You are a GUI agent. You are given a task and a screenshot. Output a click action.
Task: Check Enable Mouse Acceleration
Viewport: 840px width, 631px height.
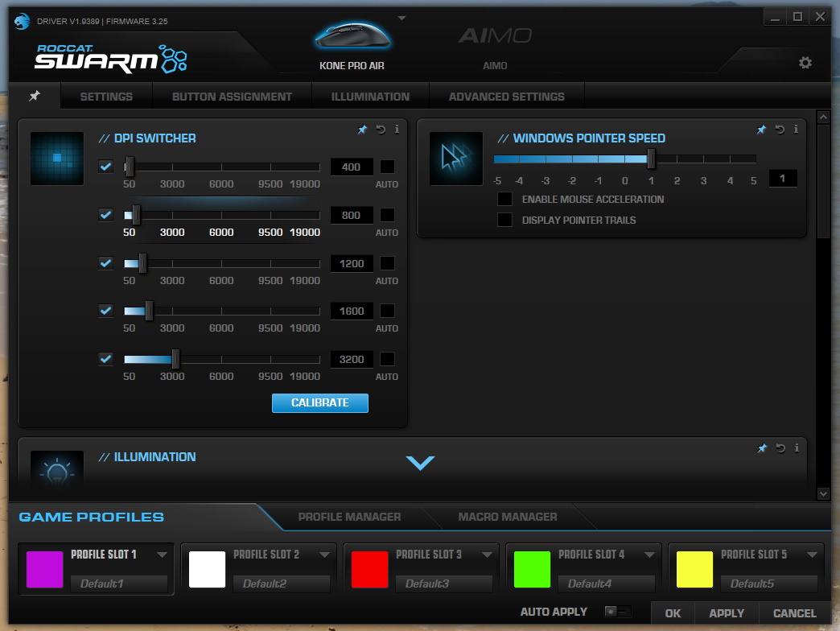pyautogui.click(x=504, y=199)
